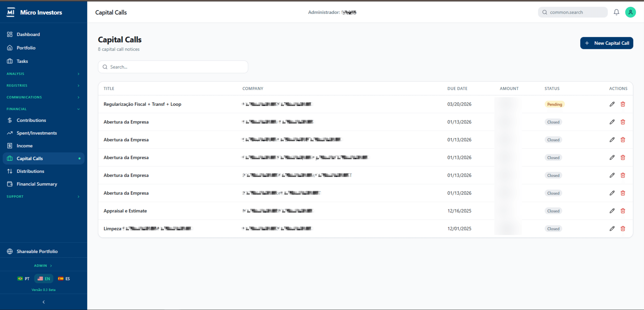Collapse the sidebar with bottom chevron
This screenshot has height=310, width=644.
[x=43, y=302]
